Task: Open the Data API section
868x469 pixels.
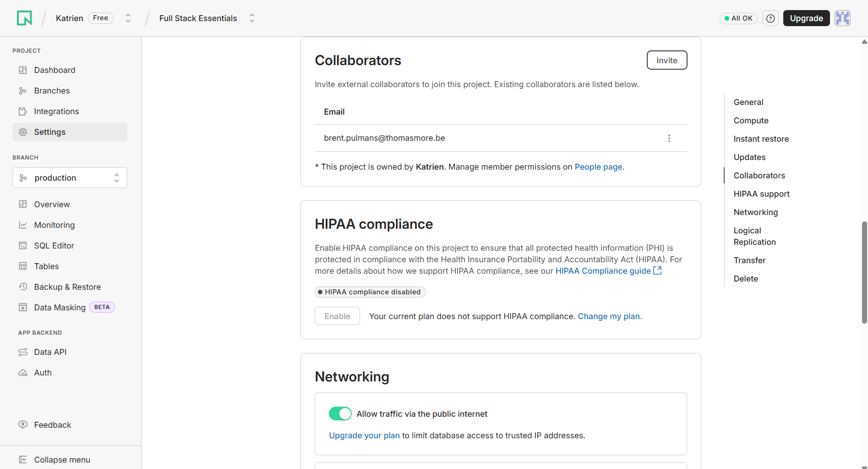Action: tap(50, 352)
